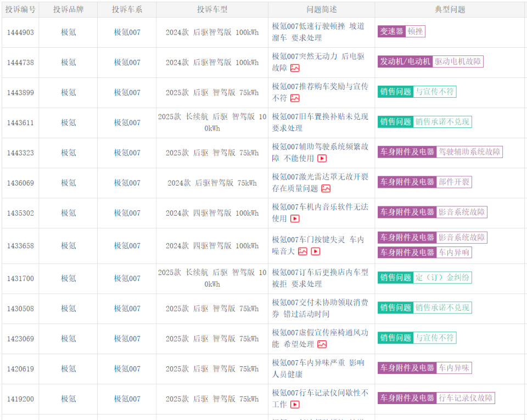Open complaint summary 极氪007激光雷达罩无故开裂
The height and width of the screenshot is (420, 527).
tap(320, 182)
